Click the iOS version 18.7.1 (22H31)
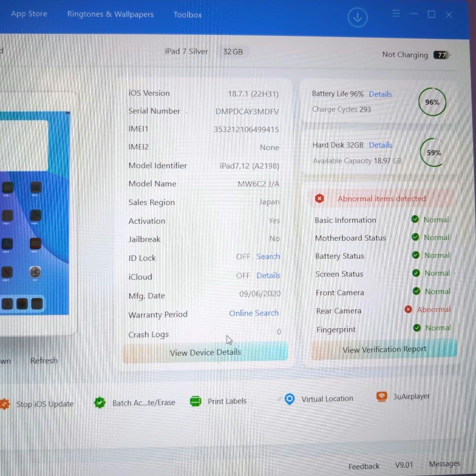Image resolution: width=476 pixels, height=476 pixels. click(x=253, y=94)
